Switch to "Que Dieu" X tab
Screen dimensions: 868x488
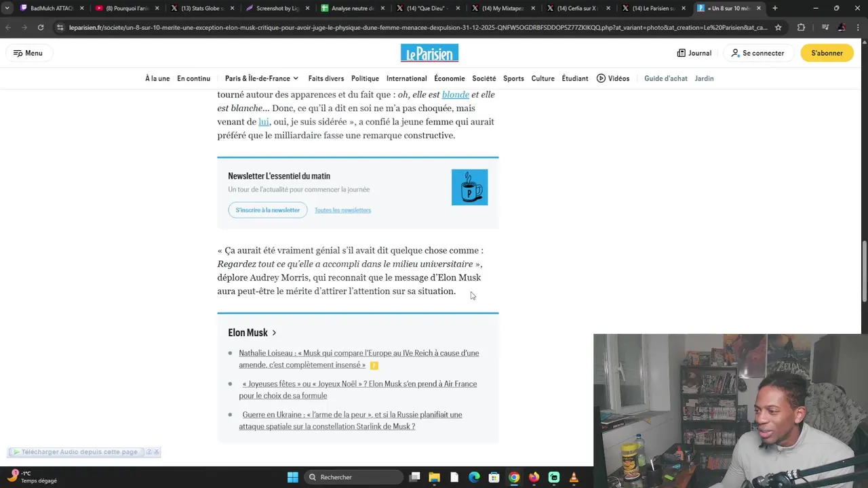[427, 8]
